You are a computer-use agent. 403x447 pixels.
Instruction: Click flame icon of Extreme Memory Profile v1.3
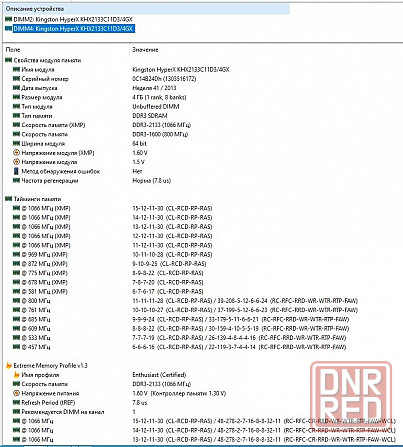point(9,366)
